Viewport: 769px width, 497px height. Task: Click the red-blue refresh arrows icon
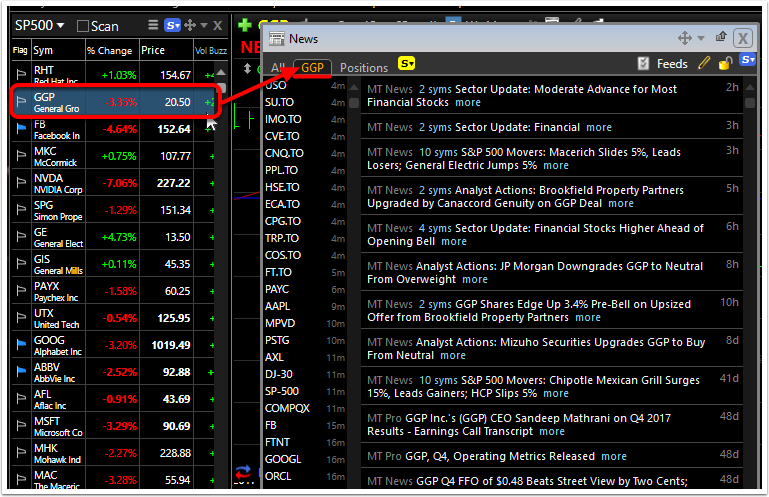click(x=243, y=472)
